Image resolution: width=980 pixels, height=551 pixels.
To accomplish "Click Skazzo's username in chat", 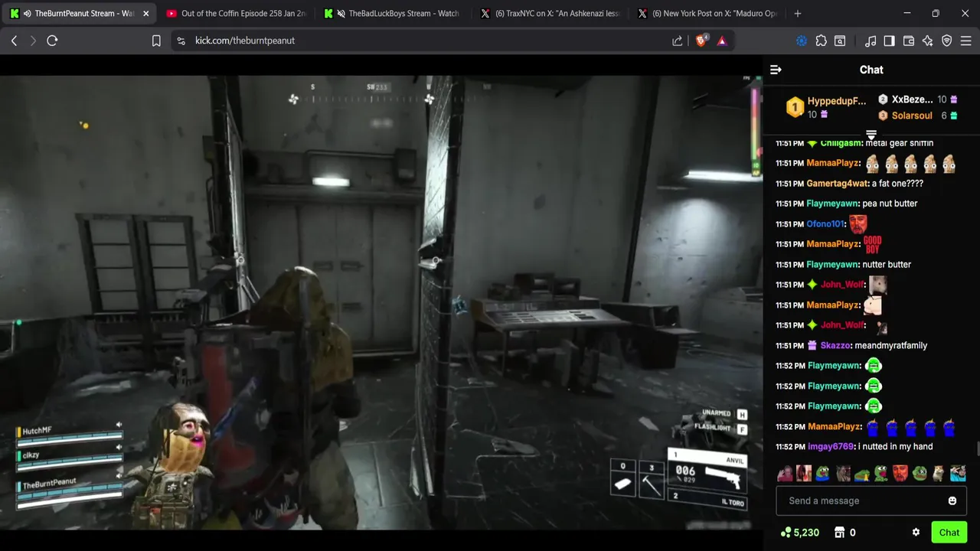I will pos(835,345).
